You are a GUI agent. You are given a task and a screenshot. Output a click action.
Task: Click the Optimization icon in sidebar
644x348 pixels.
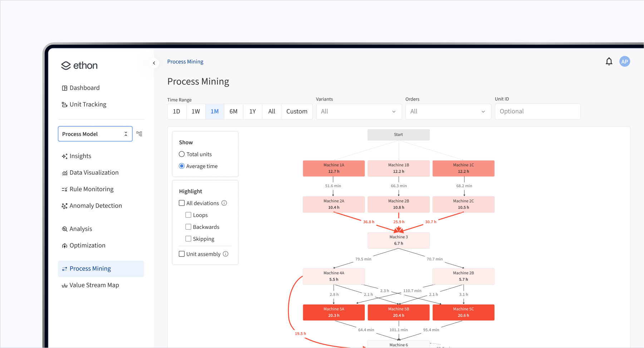(64, 245)
